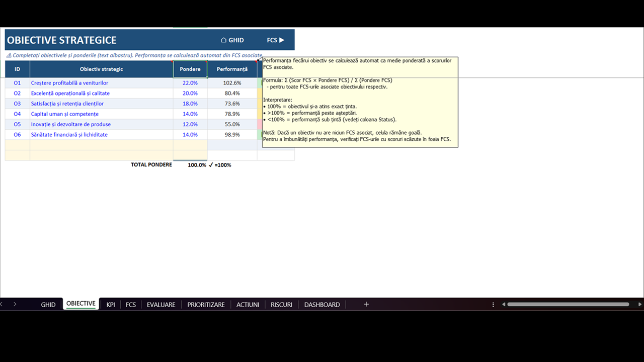Open the PRIORITIZARE sheet tab
644x362 pixels.
(206, 305)
